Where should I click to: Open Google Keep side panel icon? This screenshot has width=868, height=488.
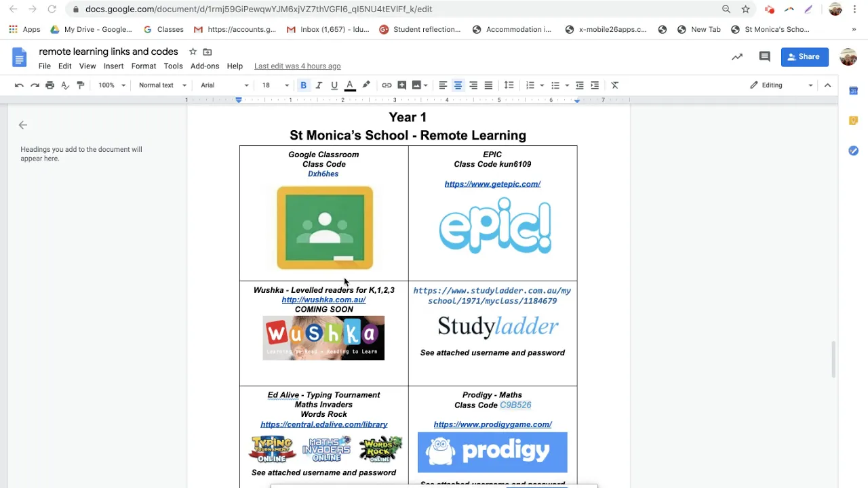(x=854, y=121)
